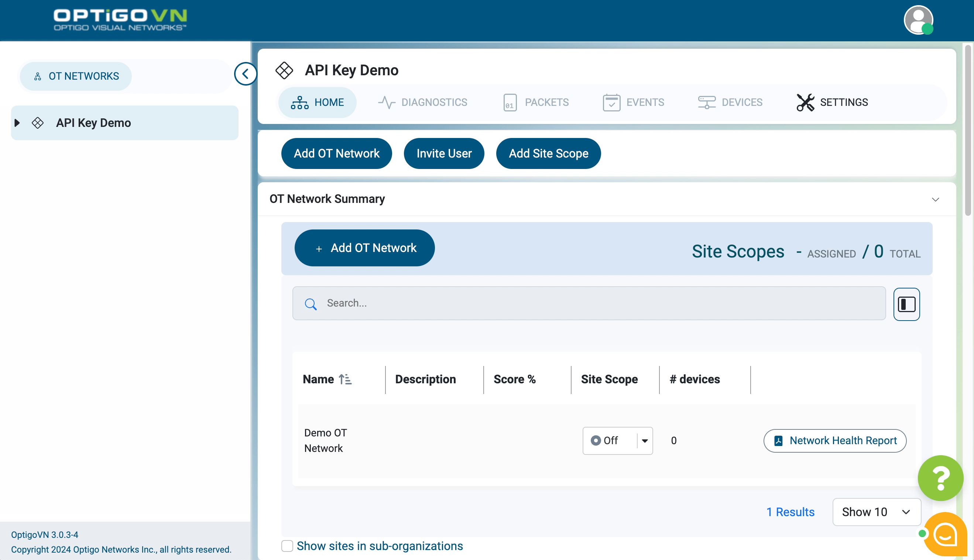Click the diamond icon in API Key Demo tree row

tap(38, 123)
